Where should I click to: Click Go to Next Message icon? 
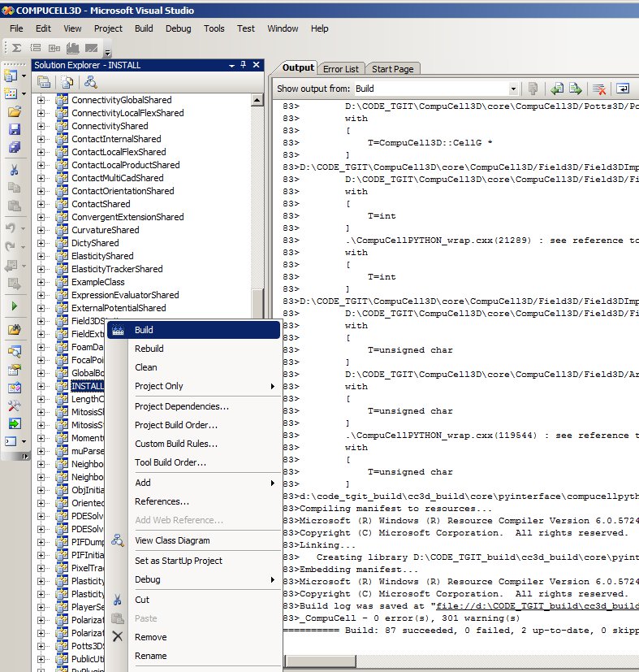coord(576,89)
